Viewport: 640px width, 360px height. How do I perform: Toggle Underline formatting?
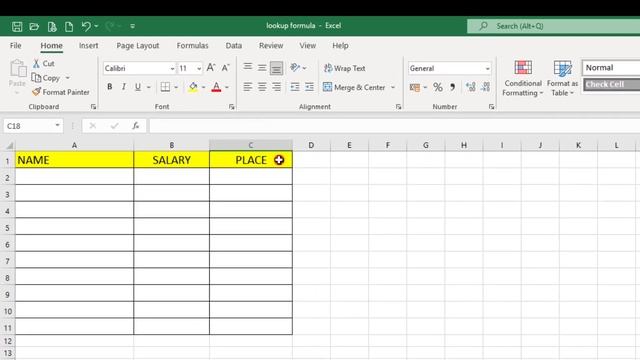click(x=138, y=87)
